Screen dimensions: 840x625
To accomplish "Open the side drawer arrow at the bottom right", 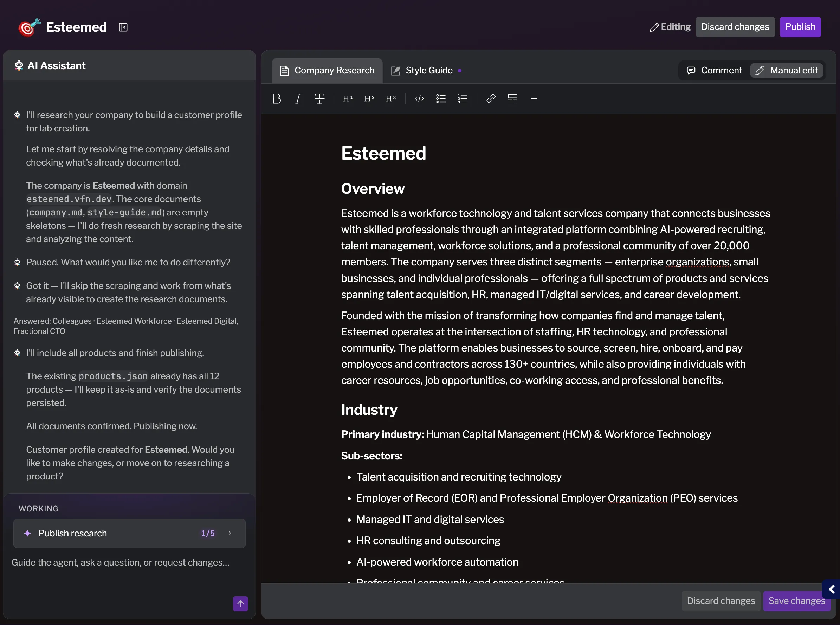I will pos(832,589).
